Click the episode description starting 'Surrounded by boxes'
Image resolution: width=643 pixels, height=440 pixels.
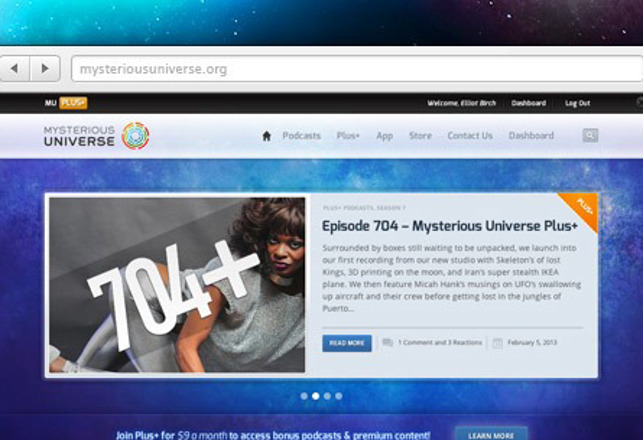click(x=451, y=278)
